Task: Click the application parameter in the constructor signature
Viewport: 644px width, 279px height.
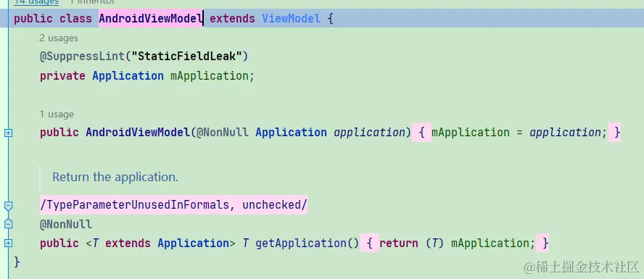Action: coord(369,133)
